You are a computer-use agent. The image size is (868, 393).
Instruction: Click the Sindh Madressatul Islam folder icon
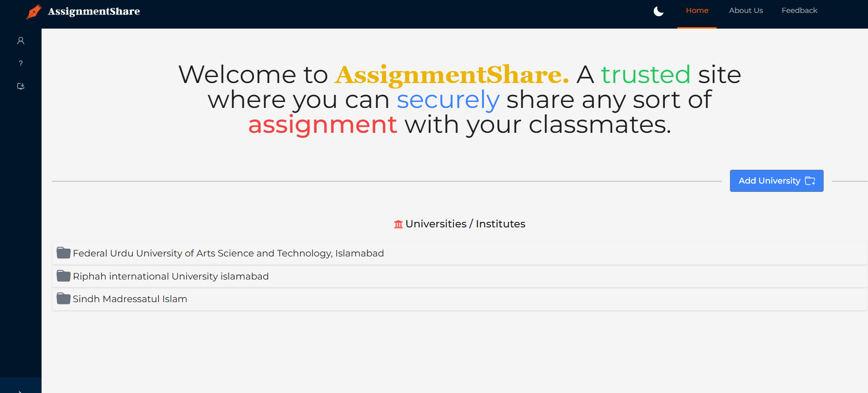[63, 299]
